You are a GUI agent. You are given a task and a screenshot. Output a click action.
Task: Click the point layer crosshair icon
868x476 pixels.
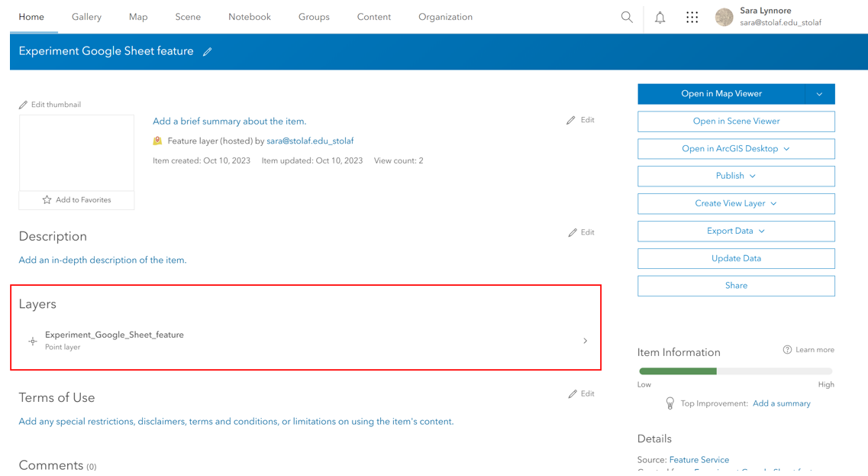(x=33, y=342)
